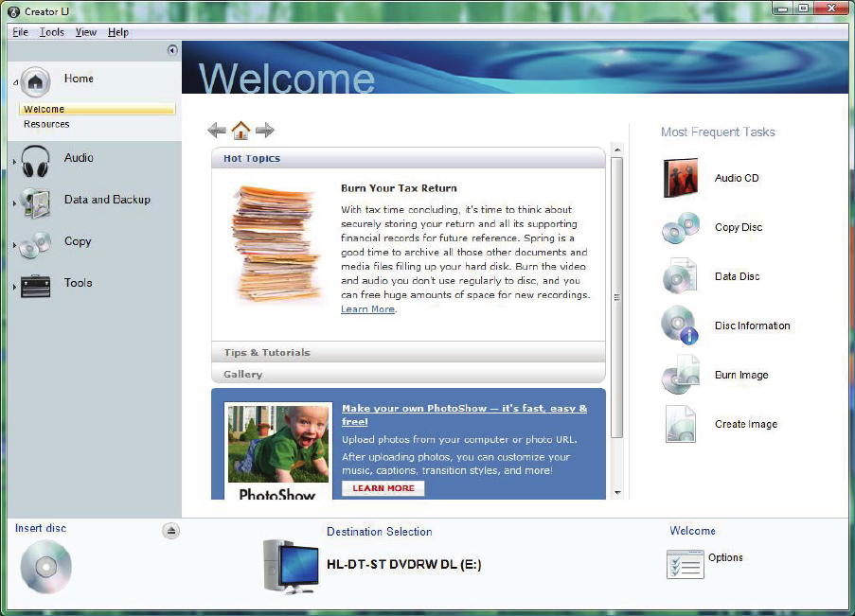Select the Burn Image task icon
Screen dimensions: 855x616
tap(680, 376)
